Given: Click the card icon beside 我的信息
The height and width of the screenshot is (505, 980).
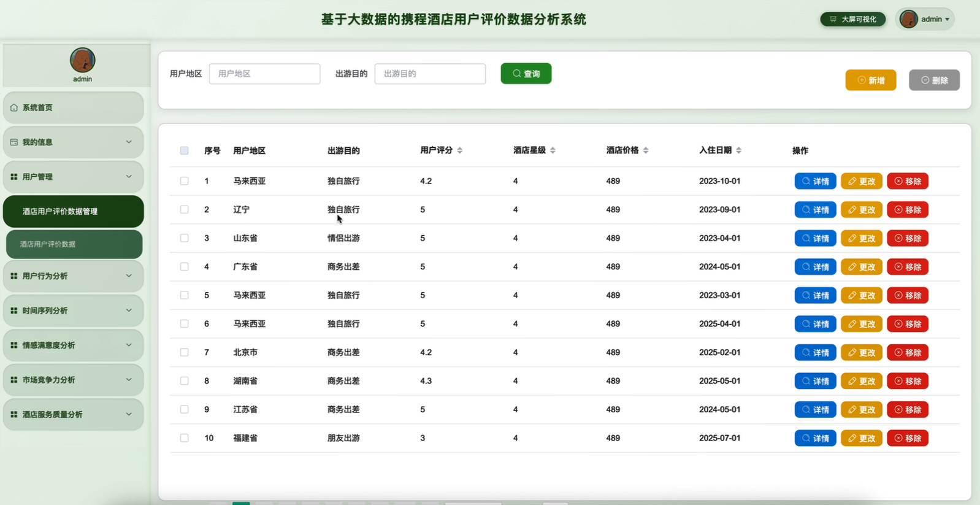Looking at the screenshot, I should tap(14, 142).
